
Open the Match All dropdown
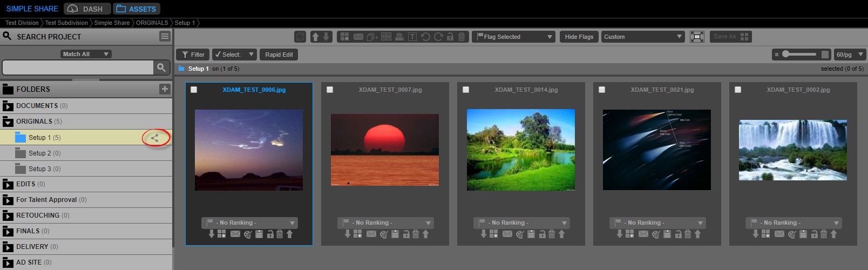coord(85,54)
